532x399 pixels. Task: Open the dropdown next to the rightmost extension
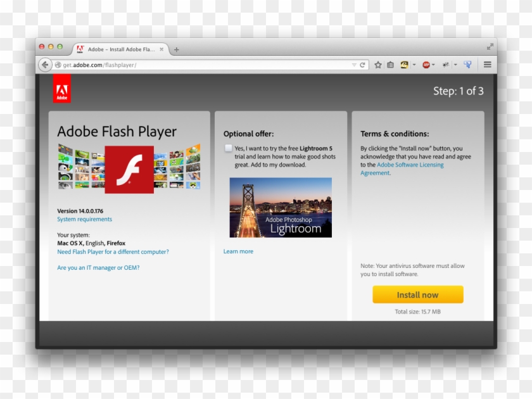[454, 64]
